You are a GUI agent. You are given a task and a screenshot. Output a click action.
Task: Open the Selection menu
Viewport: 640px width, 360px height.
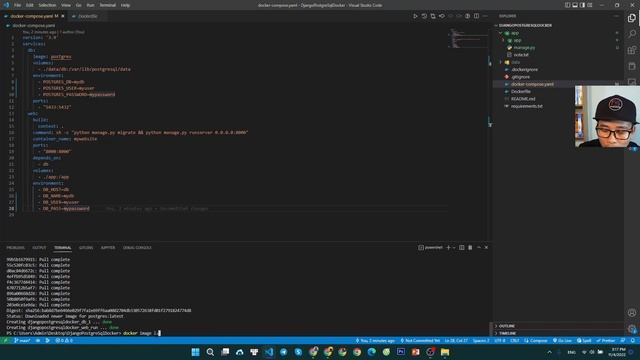(x=47, y=5)
